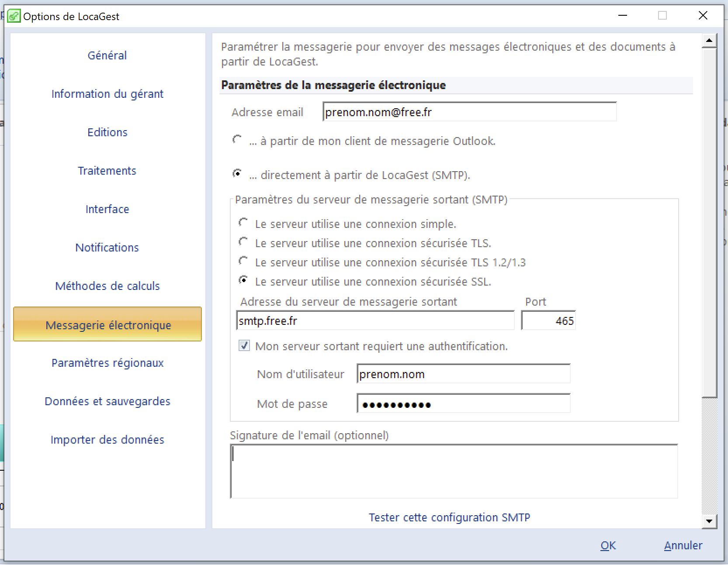This screenshot has height=565, width=728.
Task: Click the vertical scrollbar thumb
Action: [x=709, y=223]
